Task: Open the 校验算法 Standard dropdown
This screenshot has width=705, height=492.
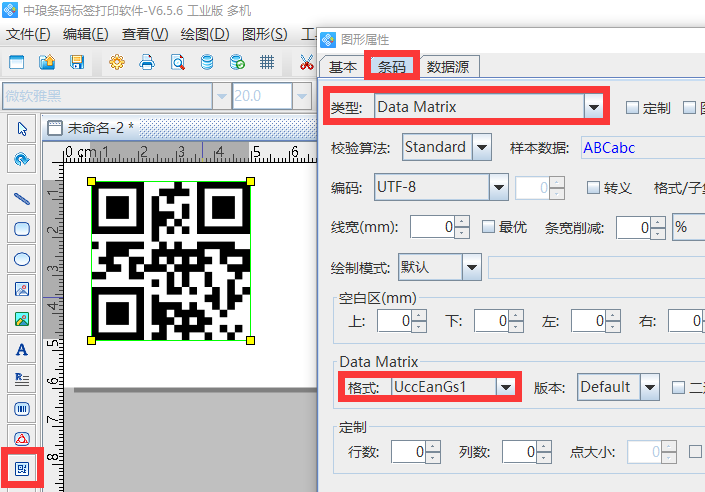Action: click(482, 147)
